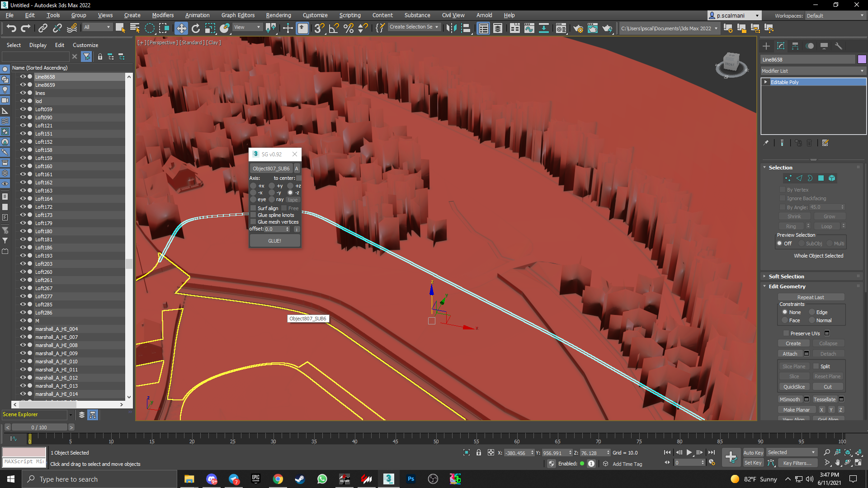The width and height of the screenshot is (868, 488).
Task: Click the purple object color swatch
Action: (862, 60)
